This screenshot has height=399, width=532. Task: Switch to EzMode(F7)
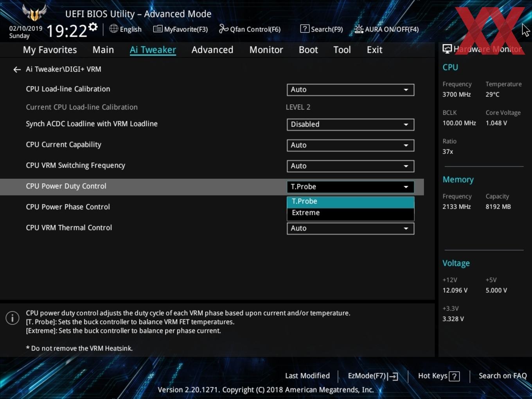point(373,376)
